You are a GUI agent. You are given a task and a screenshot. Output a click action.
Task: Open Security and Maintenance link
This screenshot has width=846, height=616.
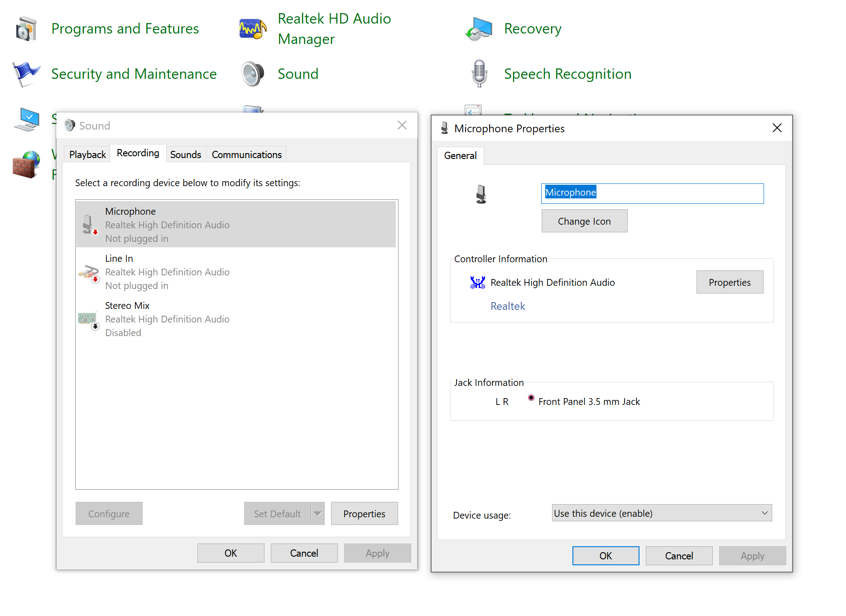(x=134, y=74)
